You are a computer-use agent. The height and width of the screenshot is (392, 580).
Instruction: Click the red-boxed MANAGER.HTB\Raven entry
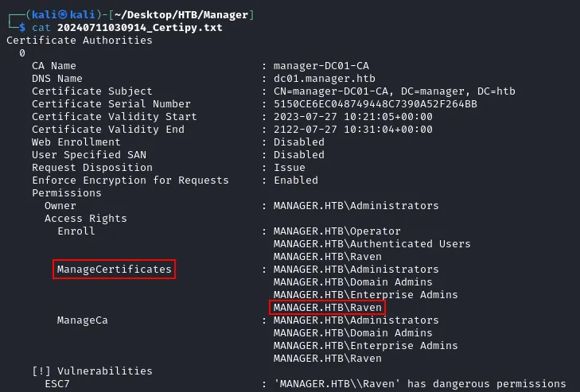327,307
